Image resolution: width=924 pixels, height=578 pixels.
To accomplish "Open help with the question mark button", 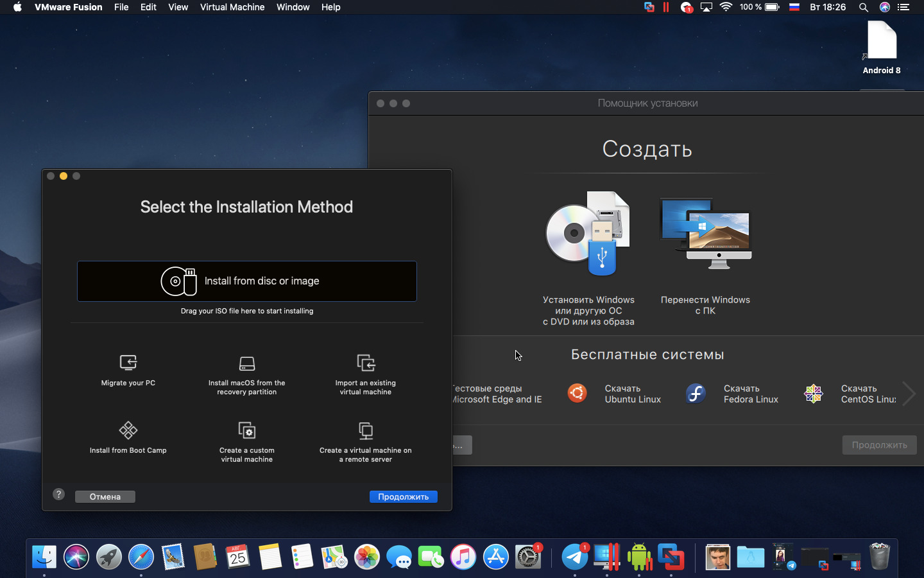I will tap(59, 495).
